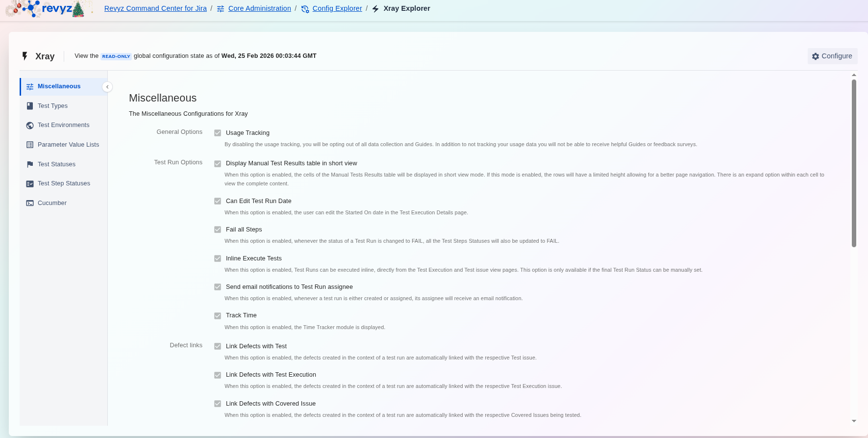Toggle the Fail all Steps checkbox
This screenshot has width=868, height=438.
coord(218,230)
